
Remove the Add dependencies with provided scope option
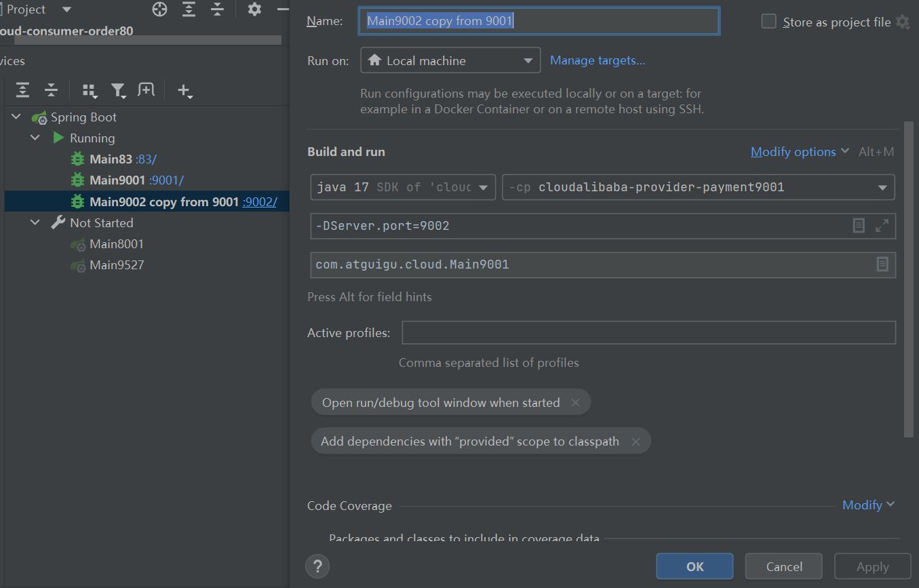point(636,442)
